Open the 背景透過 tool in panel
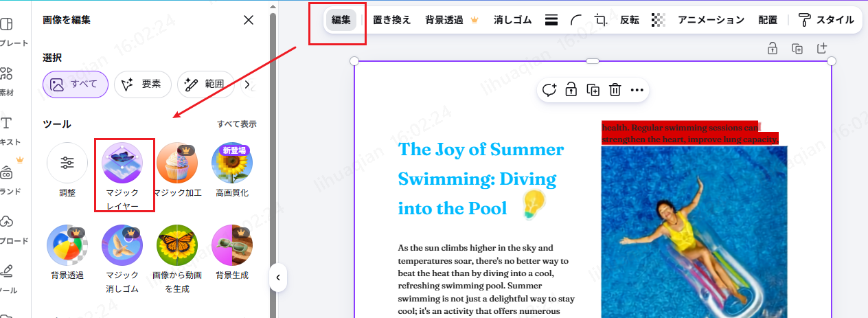This screenshot has width=868, height=318. click(x=67, y=253)
